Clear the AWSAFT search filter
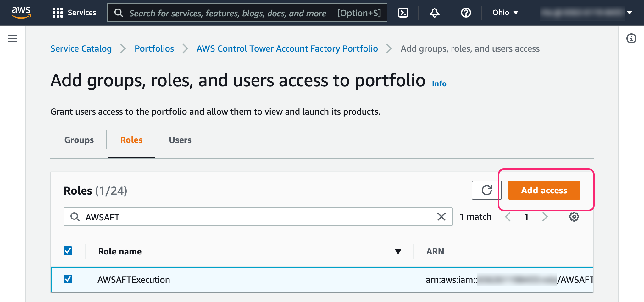Image resolution: width=644 pixels, height=302 pixels. pos(441,217)
